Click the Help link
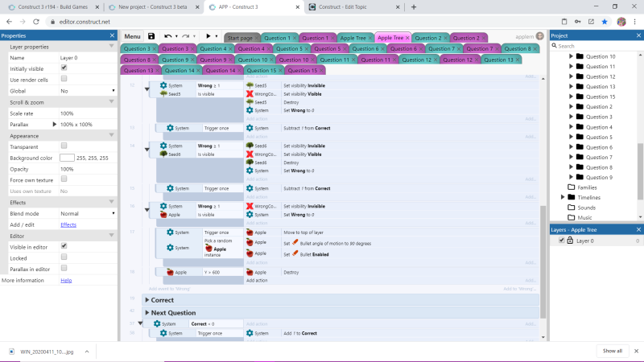The image size is (644, 362). (66, 280)
